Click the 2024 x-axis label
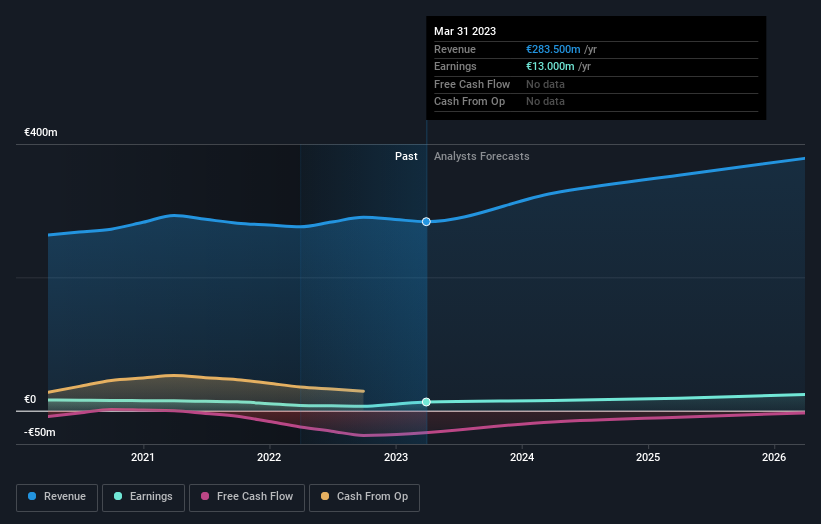 (x=522, y=457)
